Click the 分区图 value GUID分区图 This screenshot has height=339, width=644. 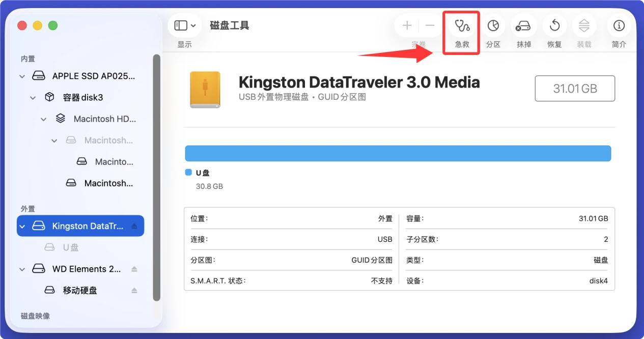[372, 260]
